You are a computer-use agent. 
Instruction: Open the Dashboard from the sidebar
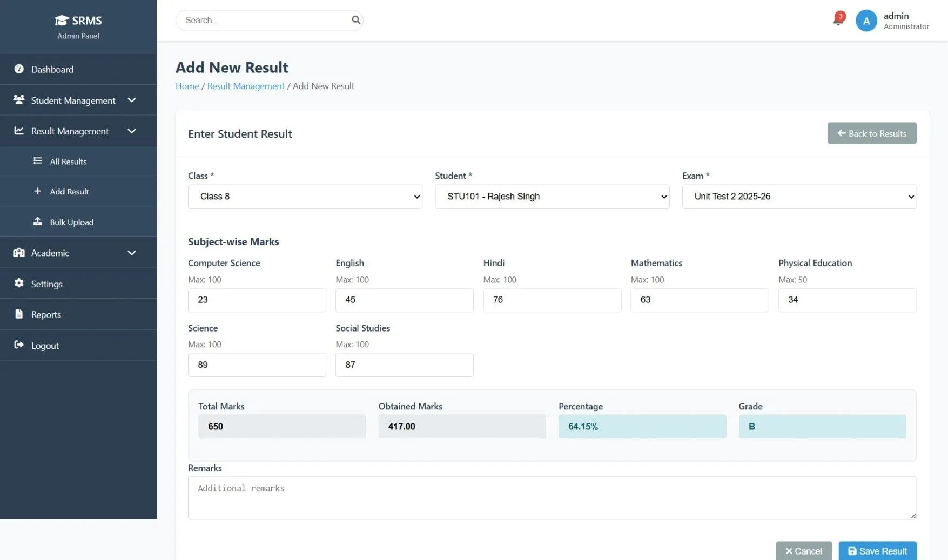tap(19, 69)
